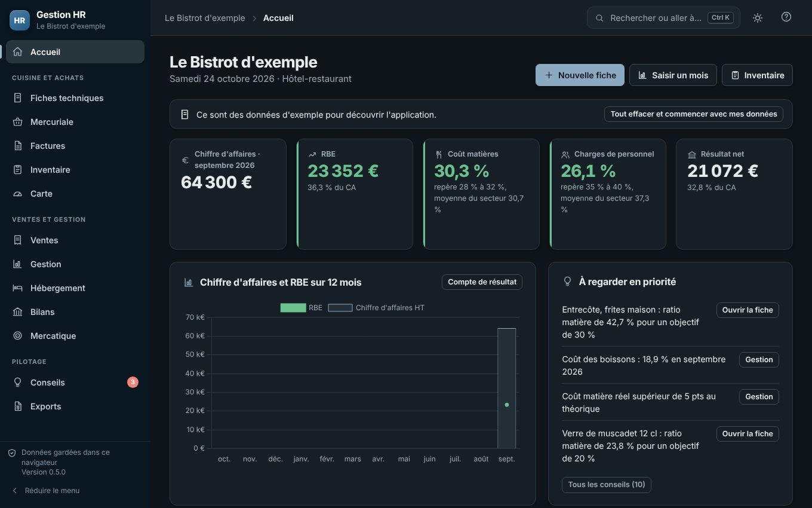812x508 pixels.
Task: Click the Fiches techniques sidebar icon
Action: tap(18, 98)
